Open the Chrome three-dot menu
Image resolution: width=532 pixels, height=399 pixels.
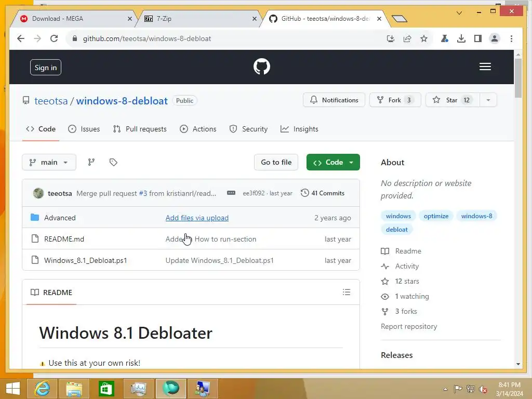[511, 38]
